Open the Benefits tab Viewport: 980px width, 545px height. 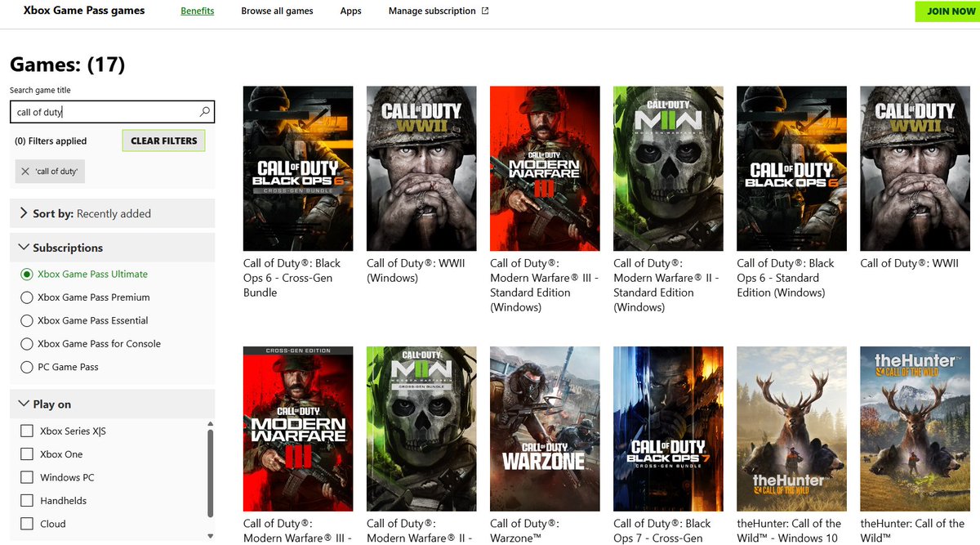pos(198,11)
